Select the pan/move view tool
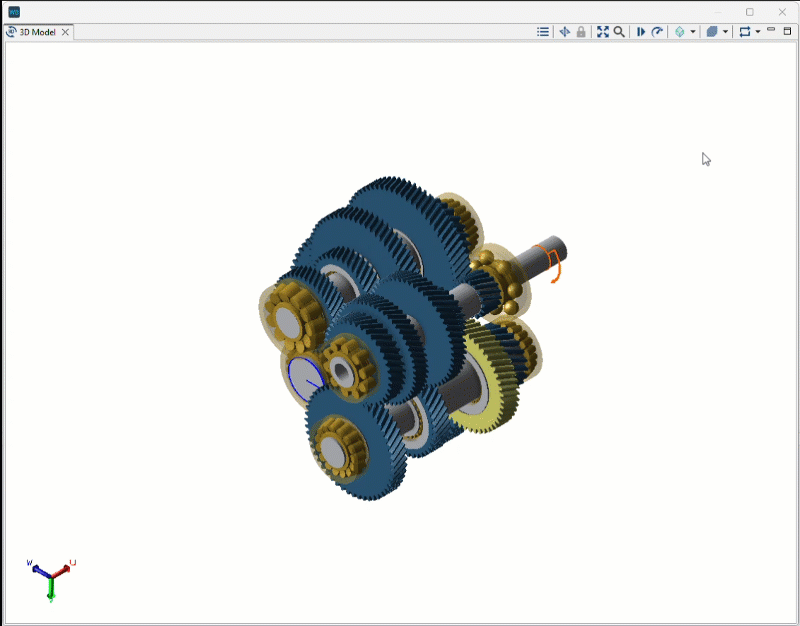This screenshot has height=626, width=800. 565,32
